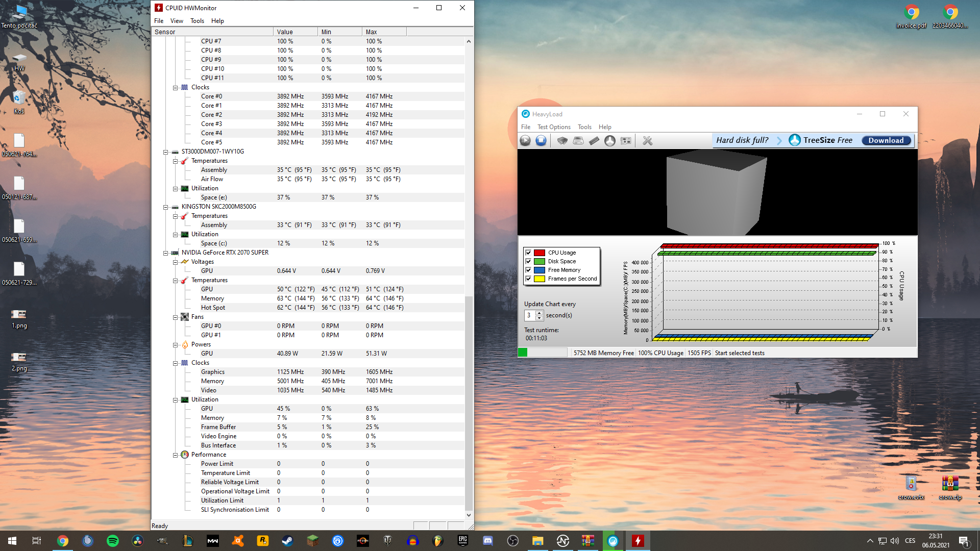Collapse the GPU Performance section

(175, 455)
